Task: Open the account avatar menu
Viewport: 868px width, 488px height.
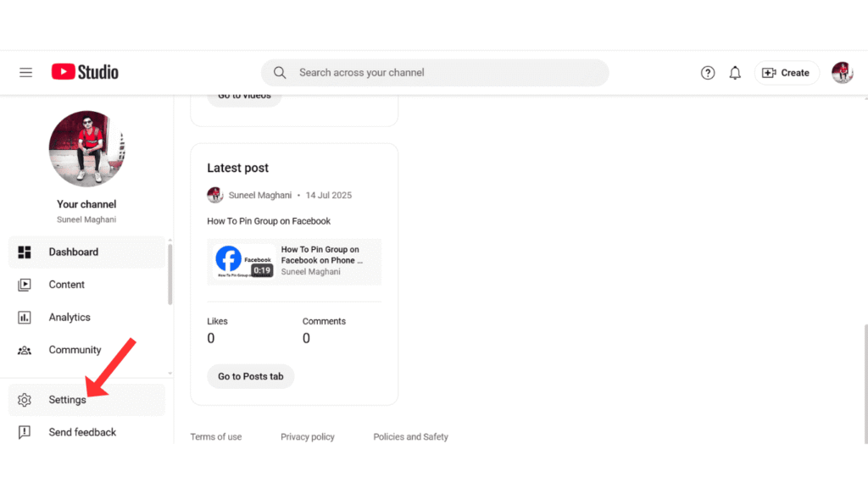Action: (x=842, y=73)
